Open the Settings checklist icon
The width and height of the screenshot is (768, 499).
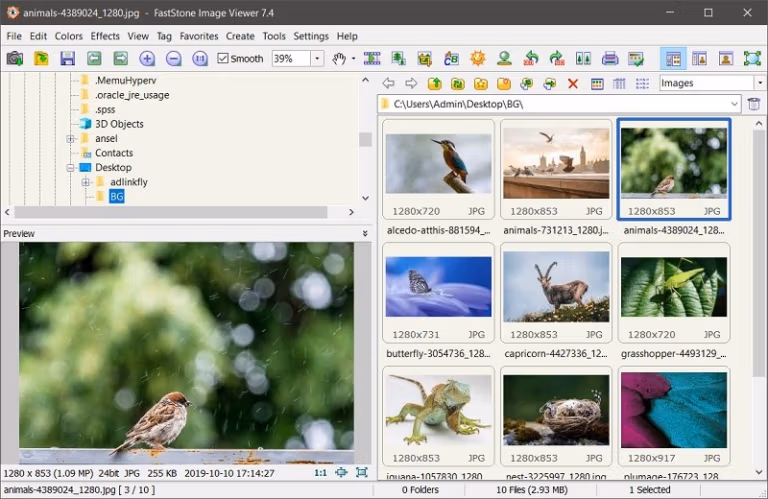(636, 59)
